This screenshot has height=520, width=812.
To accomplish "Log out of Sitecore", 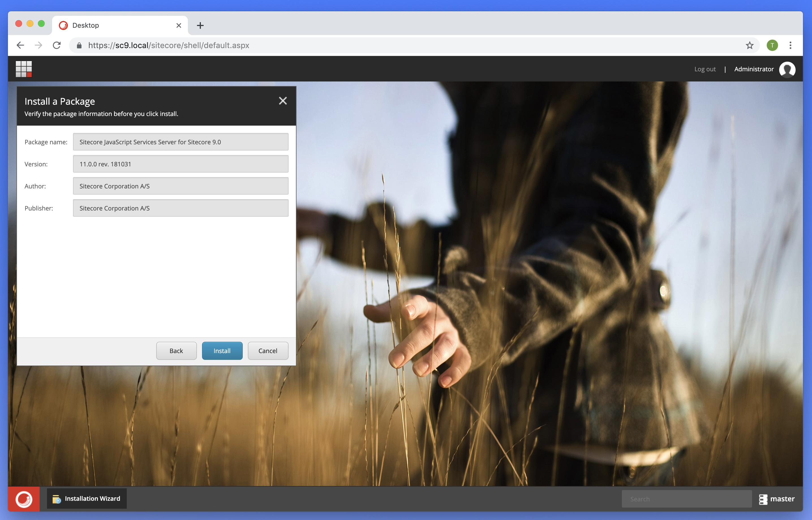I will tap(705, 69).
